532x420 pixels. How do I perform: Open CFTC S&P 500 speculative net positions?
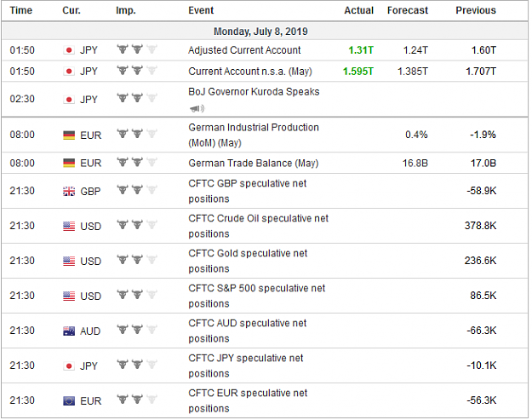click(x=257, y=296)
